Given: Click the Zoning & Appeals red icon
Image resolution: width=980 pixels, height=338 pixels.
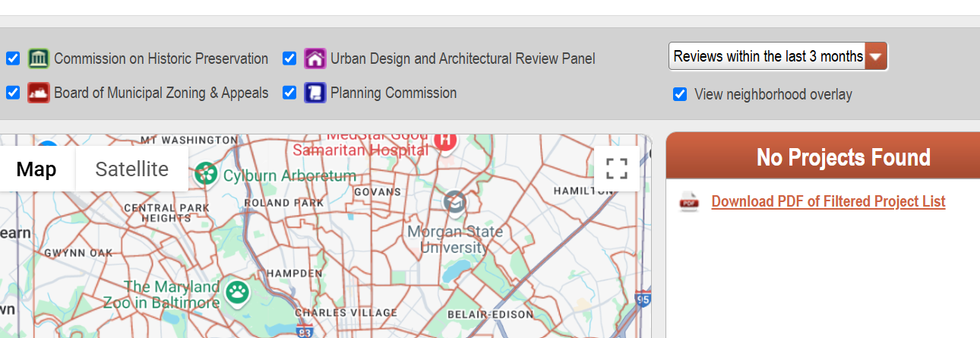Looking at the screenshot, I should click(39, 93).
